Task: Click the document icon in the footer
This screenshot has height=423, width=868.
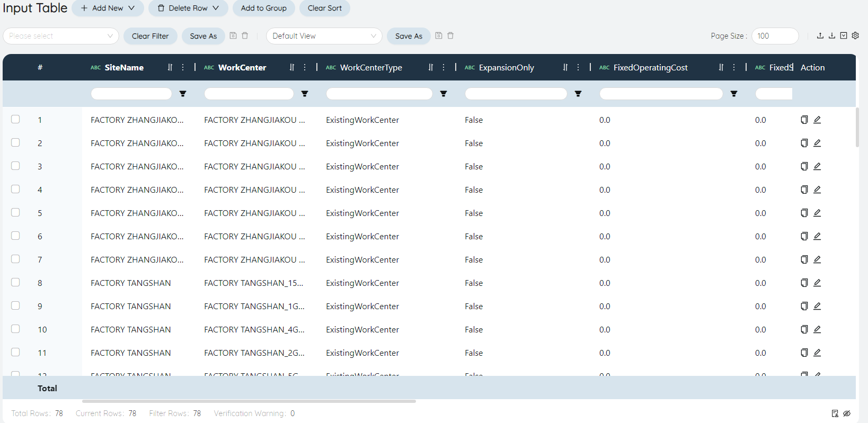Action: pos(835,413)
